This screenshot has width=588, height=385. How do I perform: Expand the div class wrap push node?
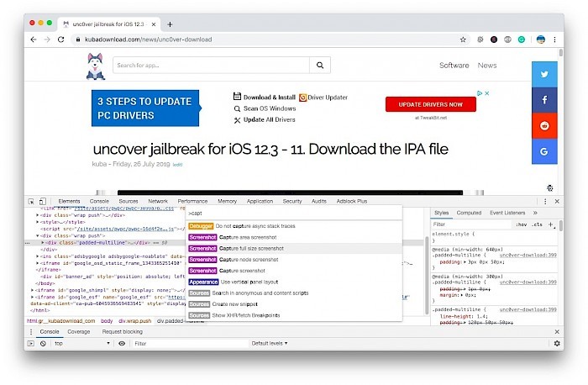(x=38, y=215)
